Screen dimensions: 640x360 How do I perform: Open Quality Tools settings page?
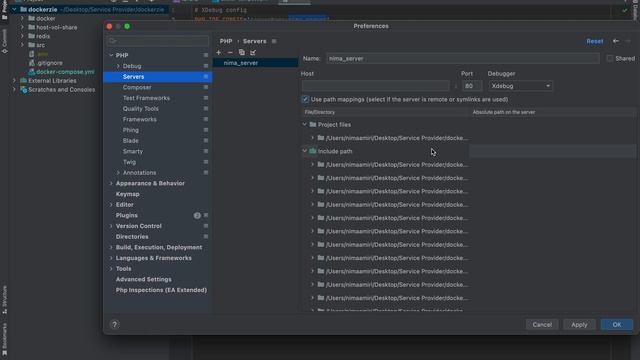tap(140, 109)
